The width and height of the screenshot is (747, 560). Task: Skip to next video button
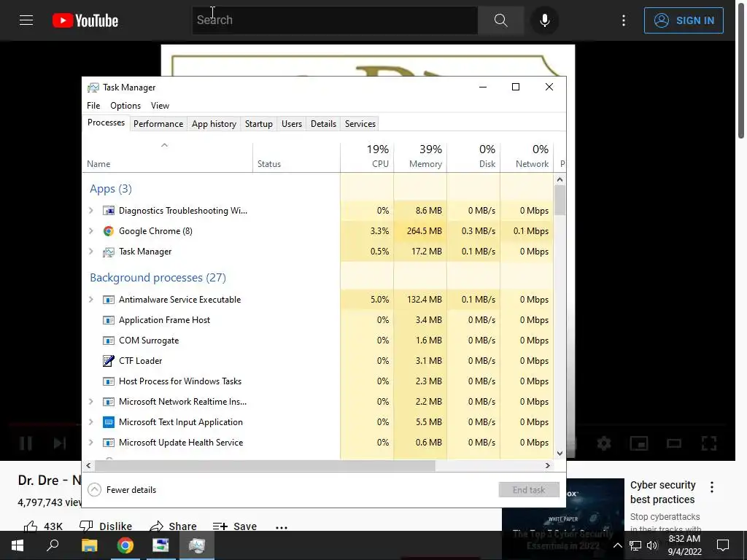click(60, 443)
